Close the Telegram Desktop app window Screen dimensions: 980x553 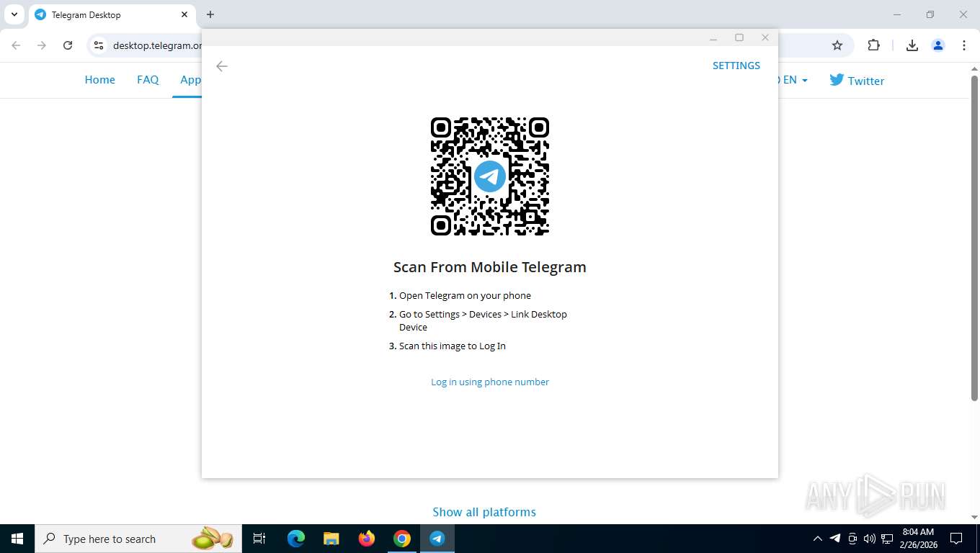(x=765, y=37)
